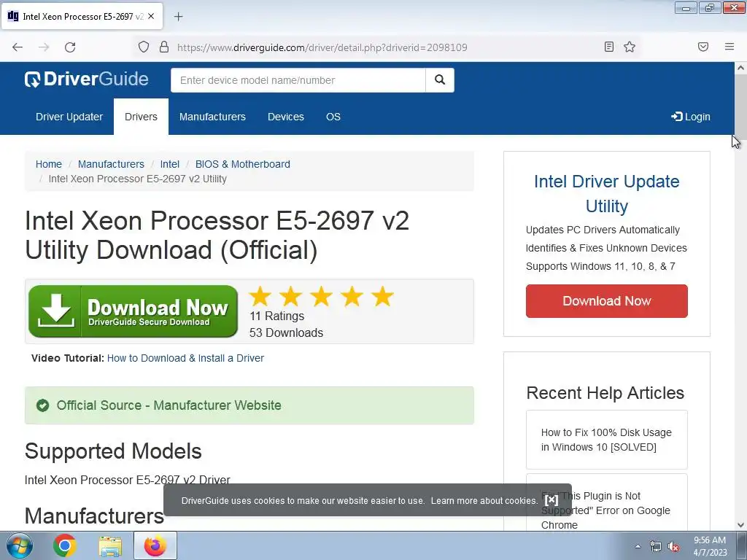Go to Home breadcrumb

tap(49, 164)
